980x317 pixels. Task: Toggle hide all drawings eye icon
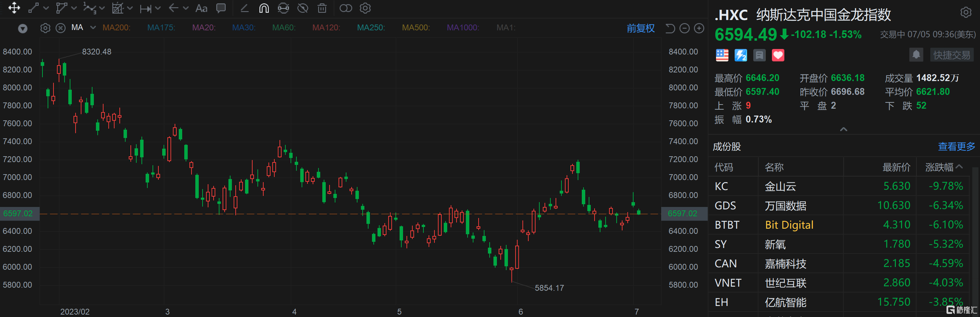coord(303,8)
